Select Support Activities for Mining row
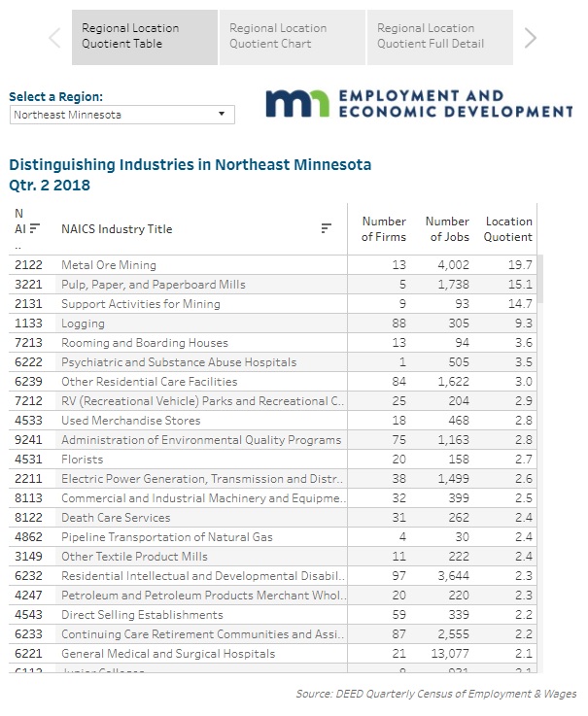The image size is (588, 716). [x=273, y=304]
